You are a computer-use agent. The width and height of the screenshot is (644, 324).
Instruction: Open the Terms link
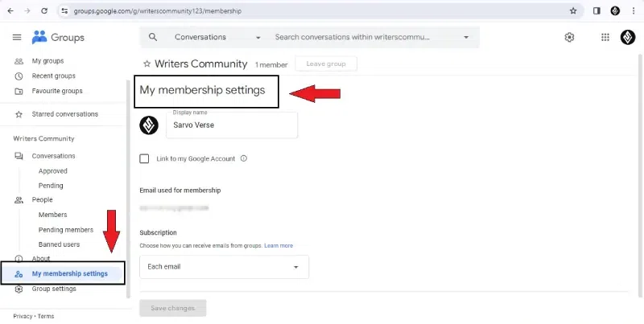point(46,316)
